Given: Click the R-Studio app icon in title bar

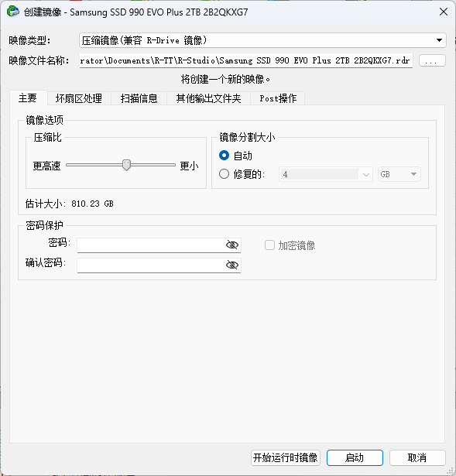Looking at the screenshot, I should point(12,12).
